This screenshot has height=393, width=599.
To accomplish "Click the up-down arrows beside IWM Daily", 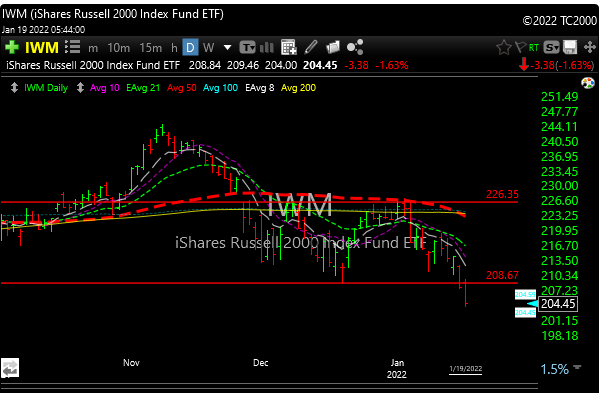I will (14, 88).
